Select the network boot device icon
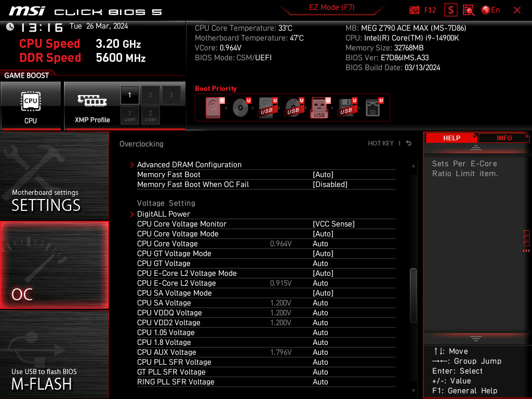 point(374,108)
